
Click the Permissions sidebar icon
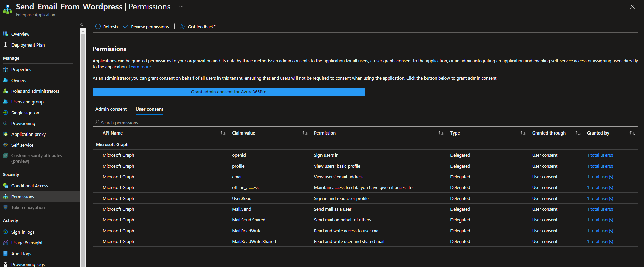5,197
